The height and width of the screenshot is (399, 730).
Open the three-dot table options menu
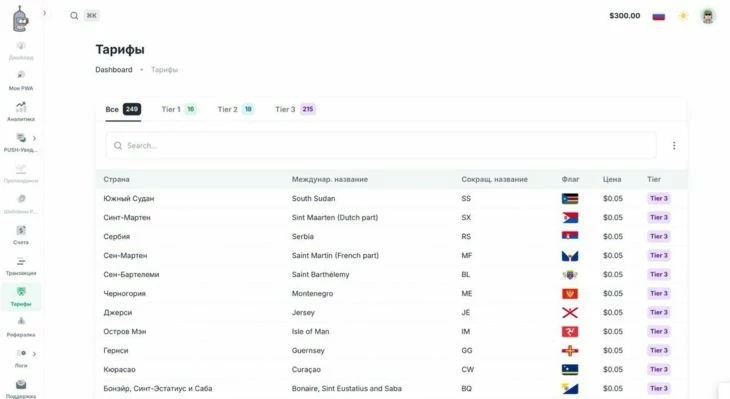click(674, 146)
